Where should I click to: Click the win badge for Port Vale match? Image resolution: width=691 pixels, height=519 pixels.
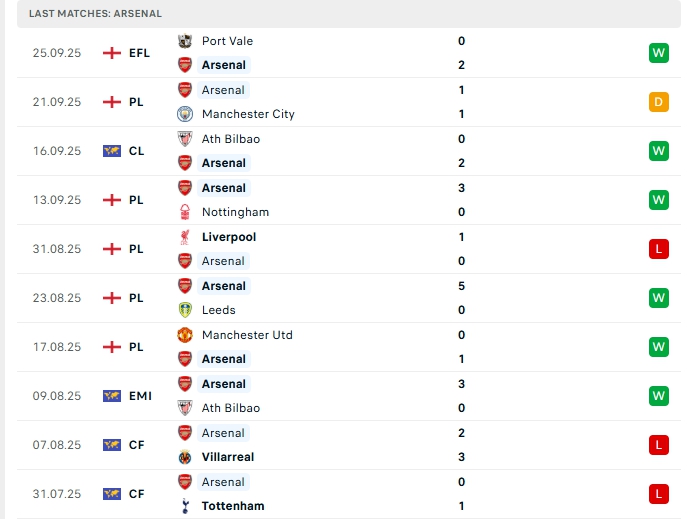tap(658, 53)
